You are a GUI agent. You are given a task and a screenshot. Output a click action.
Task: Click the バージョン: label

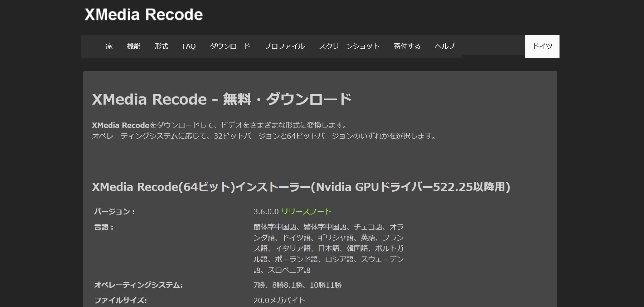[115, 211]
